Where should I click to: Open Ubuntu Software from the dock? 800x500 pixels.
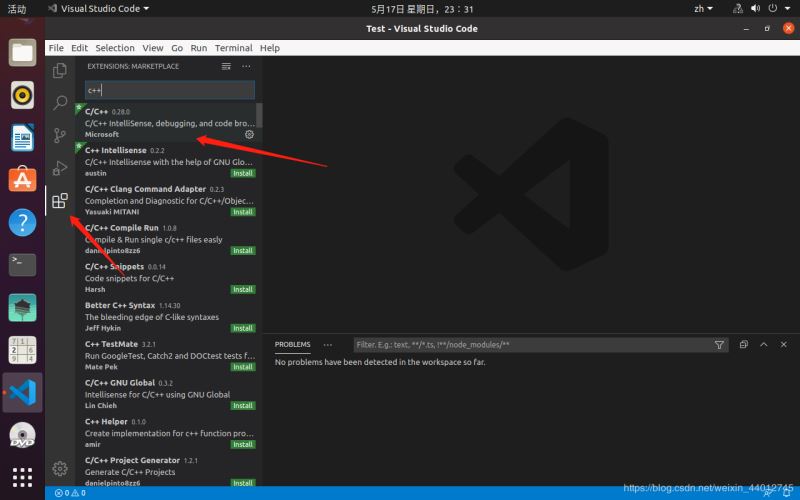coord(22,179)
